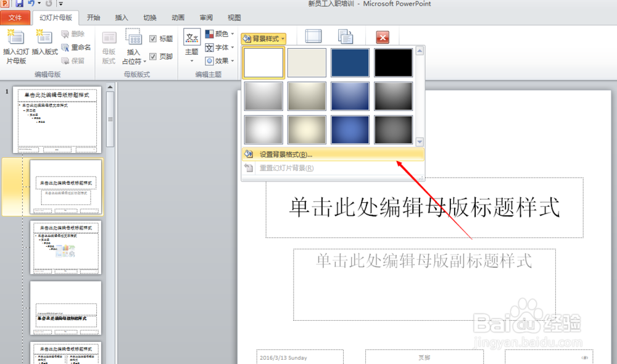The height and width of the screenshot is (364, 617).
Task: Select the section header layout with bold title
Action: pyautogui.click(x=66, y=308)
